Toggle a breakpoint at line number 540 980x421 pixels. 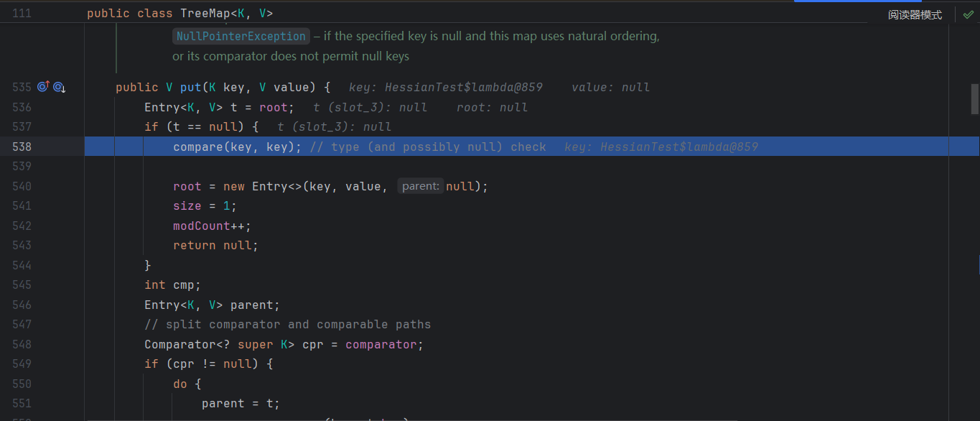click(22, 186)
